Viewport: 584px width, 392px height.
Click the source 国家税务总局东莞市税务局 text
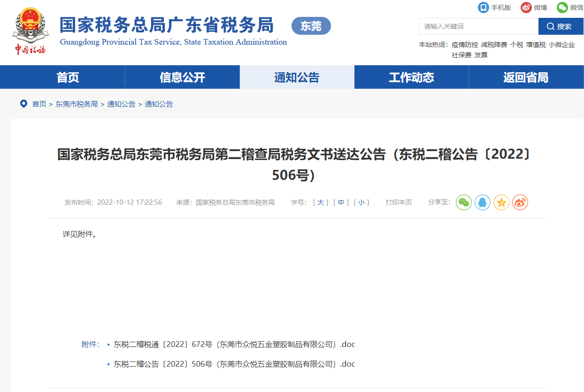coord(235,202)
